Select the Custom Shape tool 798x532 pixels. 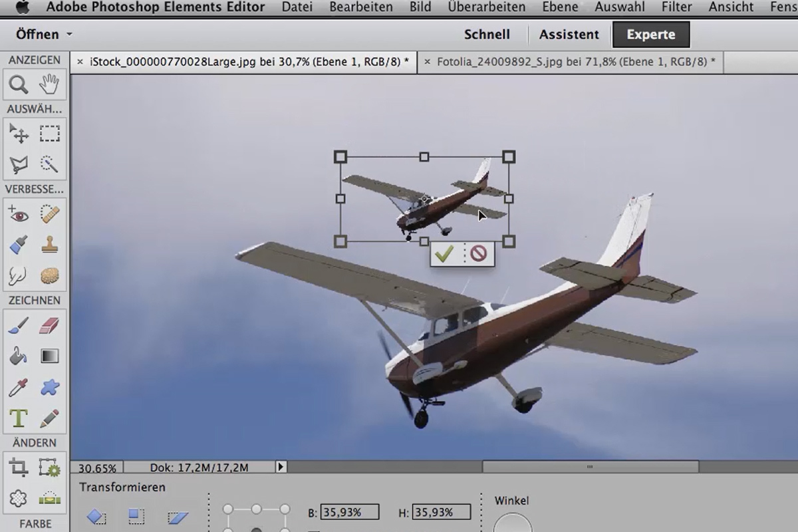tap(50, 387)
